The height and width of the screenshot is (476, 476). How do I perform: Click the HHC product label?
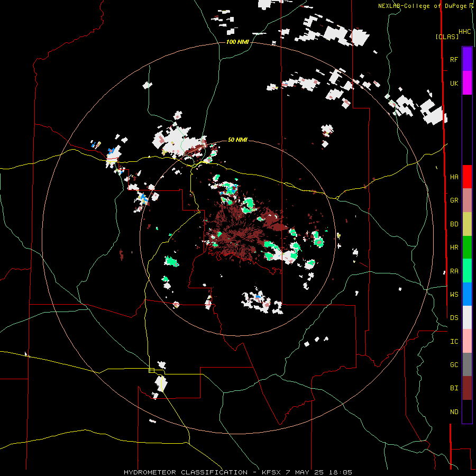464,32
